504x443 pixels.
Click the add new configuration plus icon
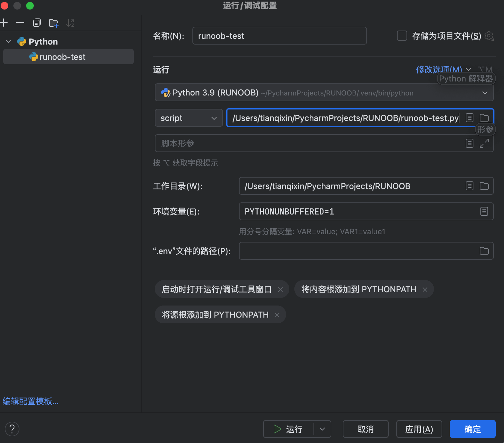(x=4, y=23)
